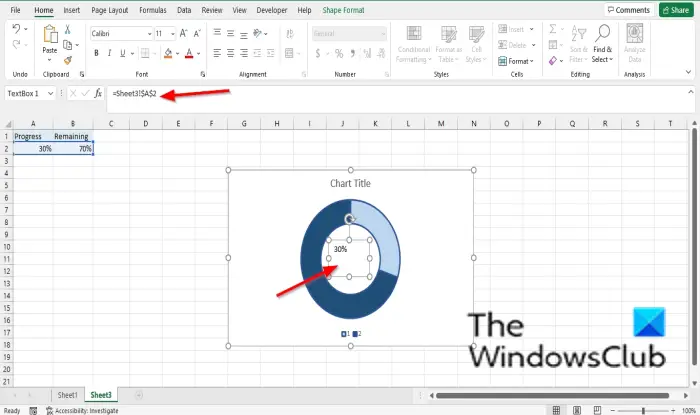This screenshot has height=415, width=700.
Task: Open the Insert ribbon tab
Action: [71, 10]
